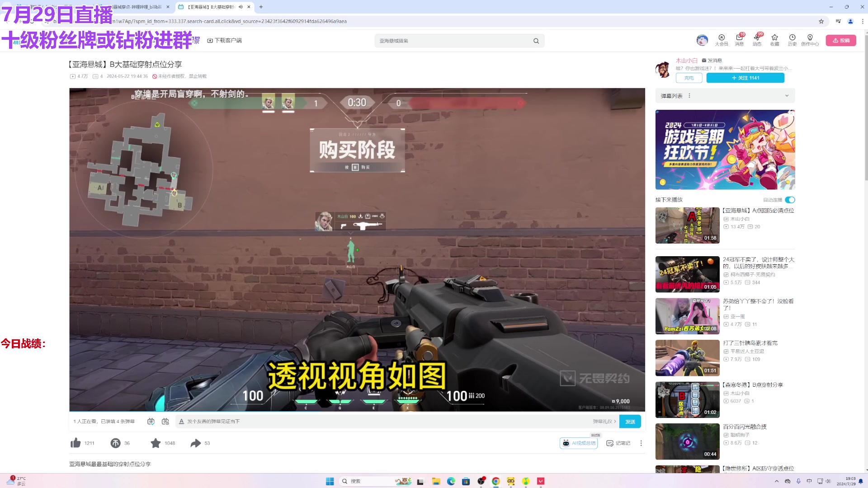Share the video via arrow icon

click(x=195, y=443)
